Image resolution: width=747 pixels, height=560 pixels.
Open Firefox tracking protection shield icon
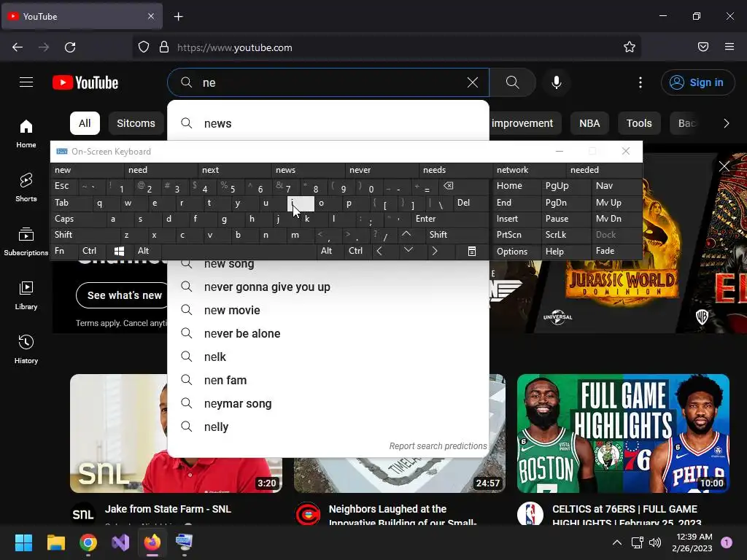click(144, 47)
